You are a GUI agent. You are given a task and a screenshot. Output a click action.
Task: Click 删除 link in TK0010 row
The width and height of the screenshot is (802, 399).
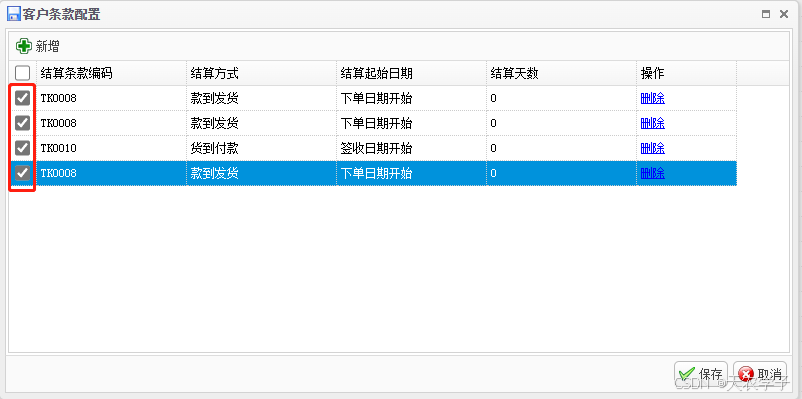point(653,148)
